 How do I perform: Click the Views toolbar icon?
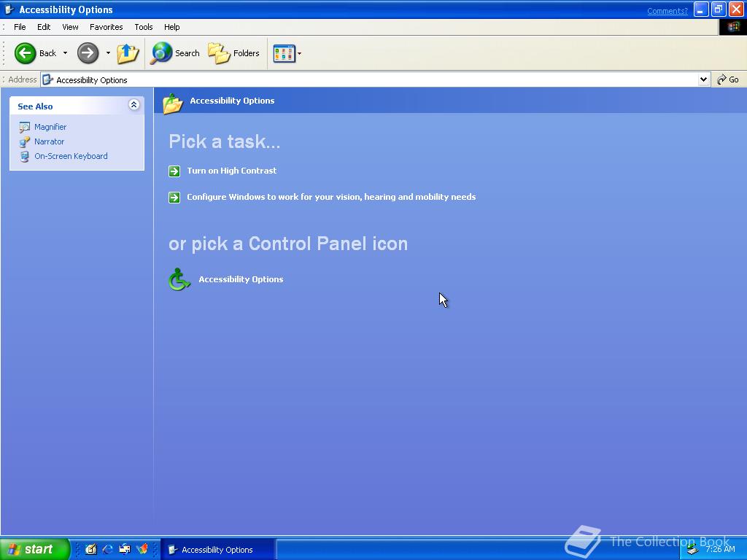click(x=284, y=53)
